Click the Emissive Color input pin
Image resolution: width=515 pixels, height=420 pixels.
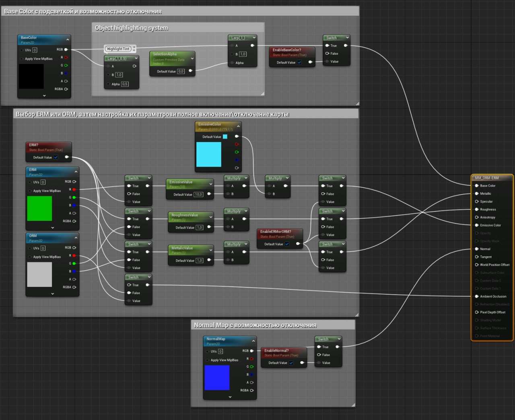coord(477,225)
